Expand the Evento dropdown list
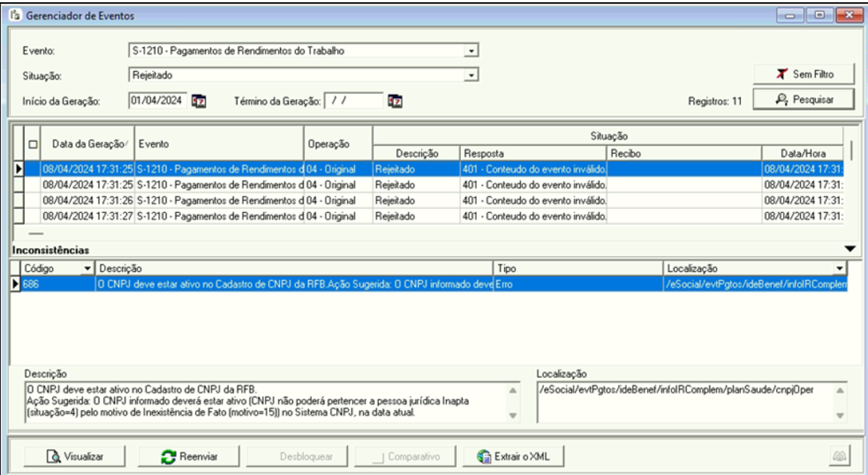 tap(471, 51)
